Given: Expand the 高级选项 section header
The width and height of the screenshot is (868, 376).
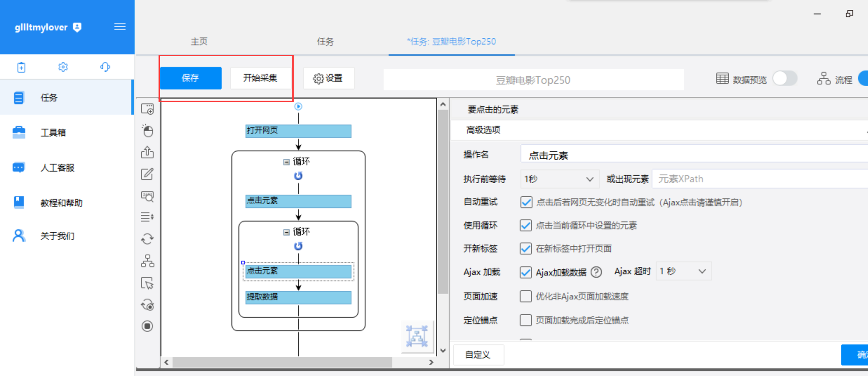Looking at the screenshot, I should coord(659,130).
